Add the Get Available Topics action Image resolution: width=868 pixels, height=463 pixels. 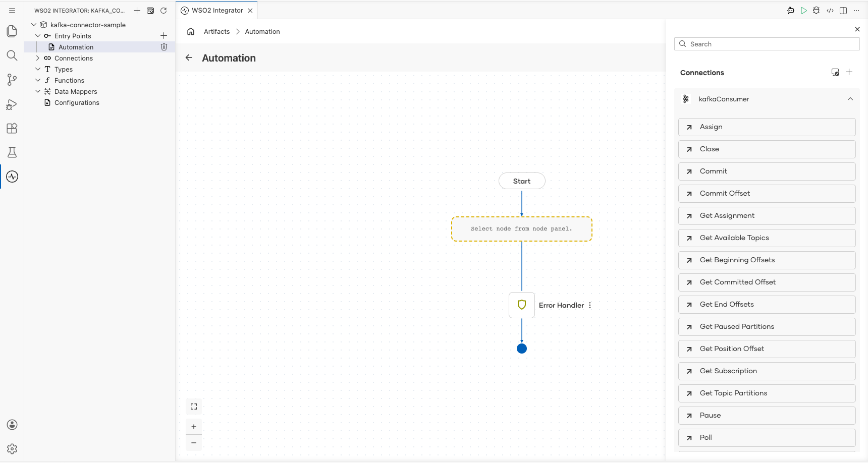[x=767, y=238]
